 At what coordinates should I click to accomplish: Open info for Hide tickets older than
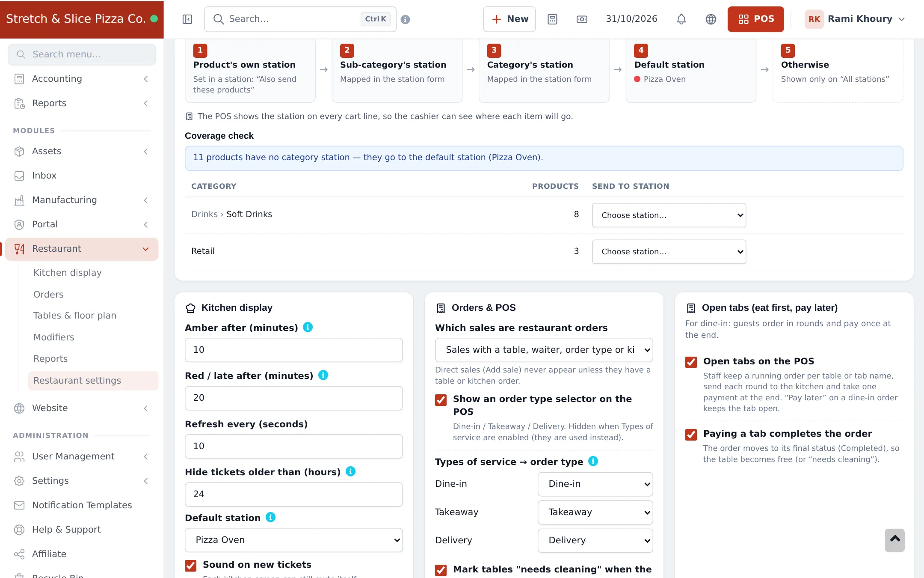click(351, 471)
